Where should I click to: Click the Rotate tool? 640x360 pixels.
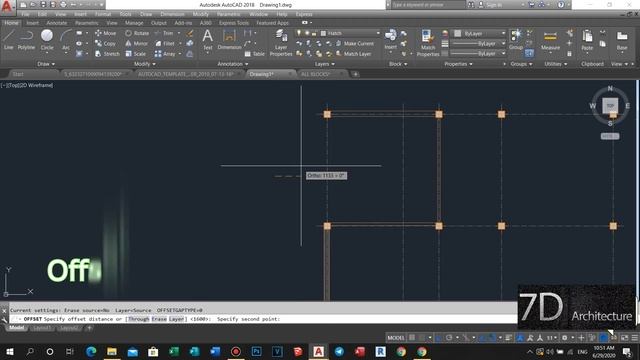(137, 33)
